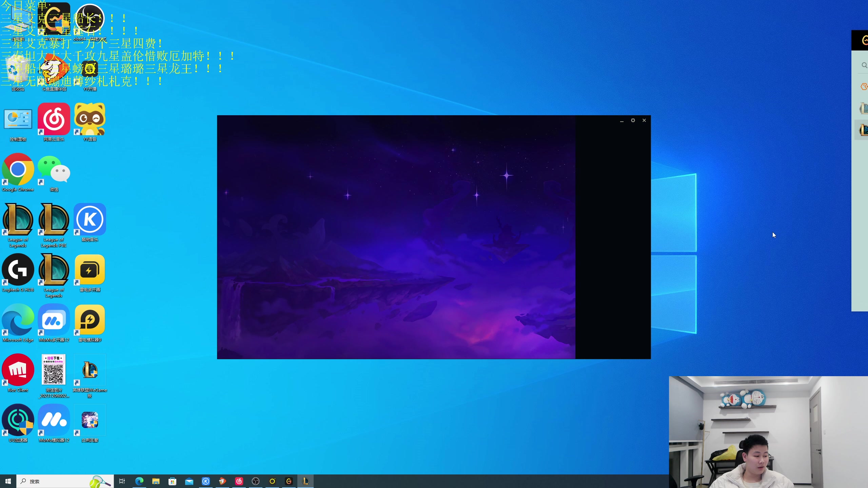Viewport: 868px width, 488px height.
Task: Open the 回收站 Recycle Bin icon
Action: click(x=18, y=73)
